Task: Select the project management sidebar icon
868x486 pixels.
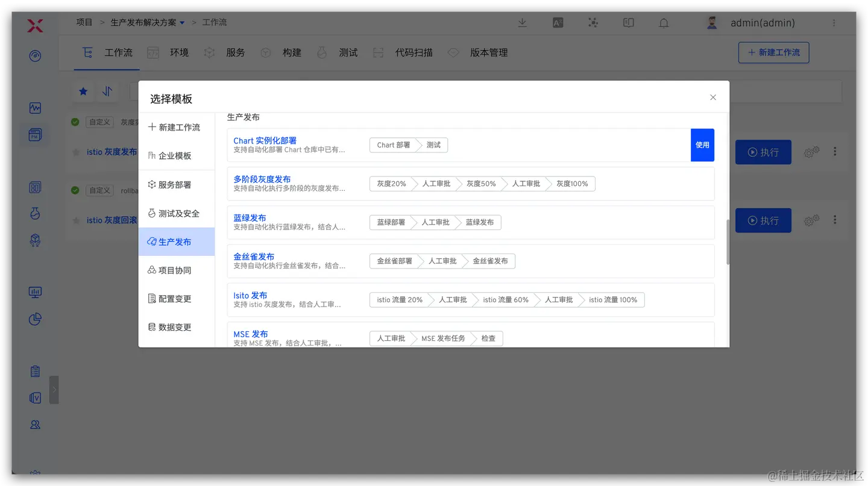Action: tap(35, 135)
